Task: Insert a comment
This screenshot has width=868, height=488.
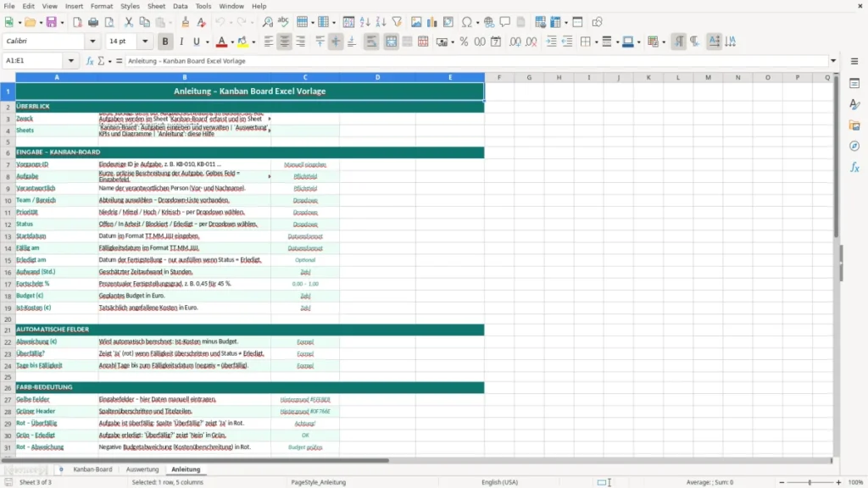Action: pos(505,22)
